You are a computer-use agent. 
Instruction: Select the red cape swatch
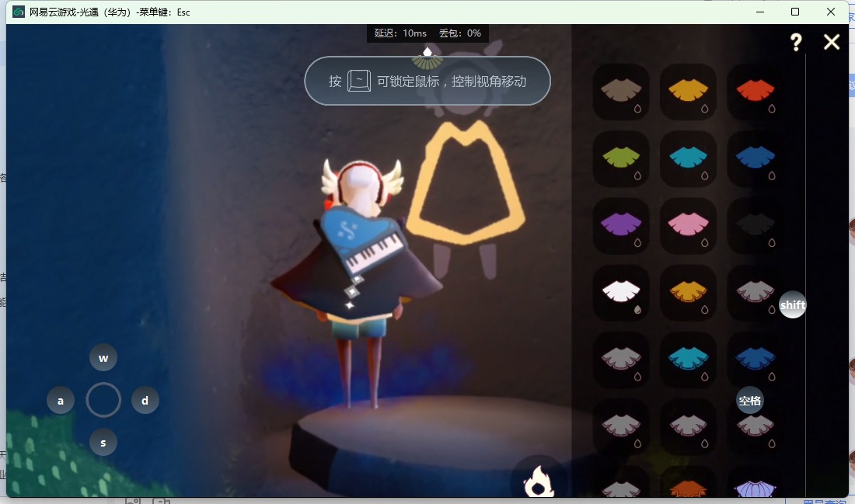pyautogui.click(x=756, y=91)
